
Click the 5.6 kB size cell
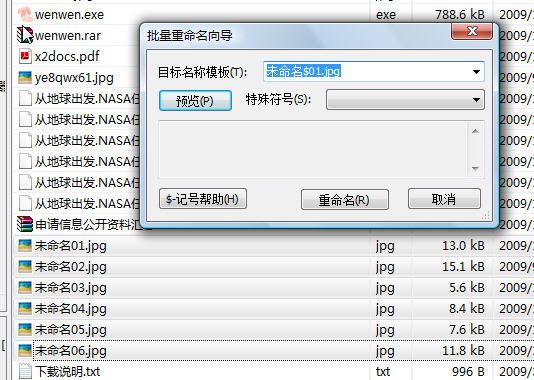click(467, 288)
